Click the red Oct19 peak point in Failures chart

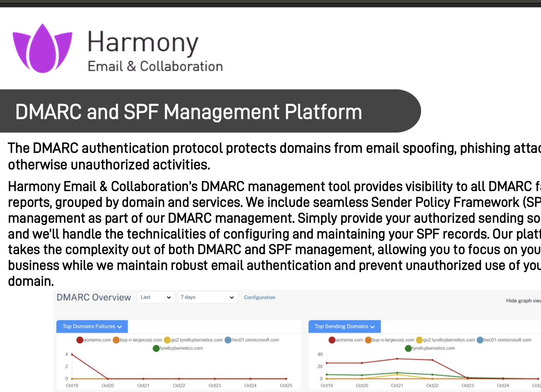coord(72,355)
